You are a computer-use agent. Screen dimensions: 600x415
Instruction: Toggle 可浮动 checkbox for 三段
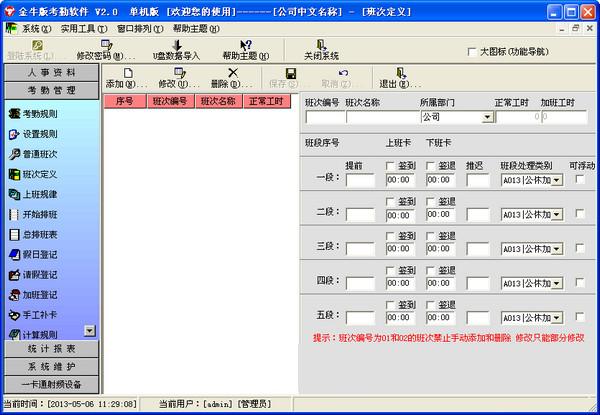click(x=580, y=248)
